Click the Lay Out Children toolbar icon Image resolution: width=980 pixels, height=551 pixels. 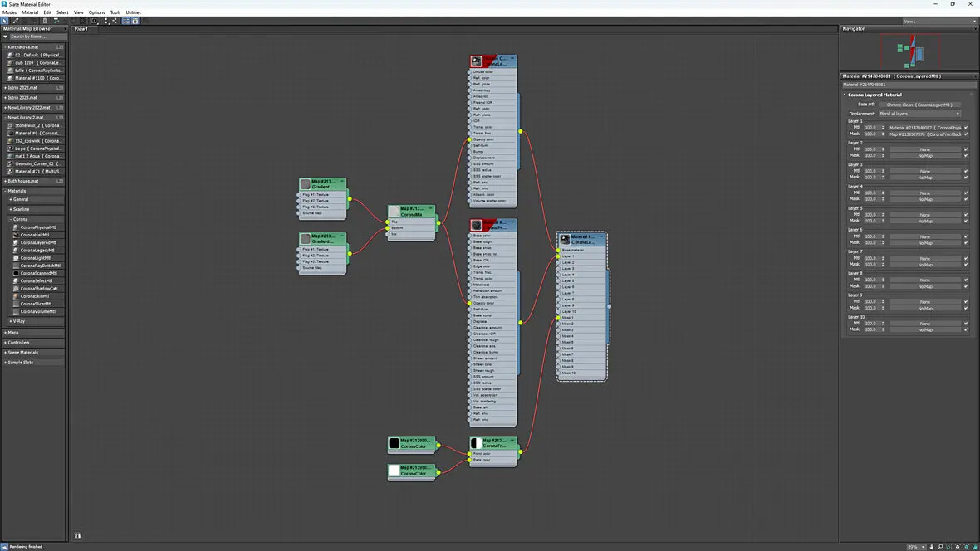115,21
